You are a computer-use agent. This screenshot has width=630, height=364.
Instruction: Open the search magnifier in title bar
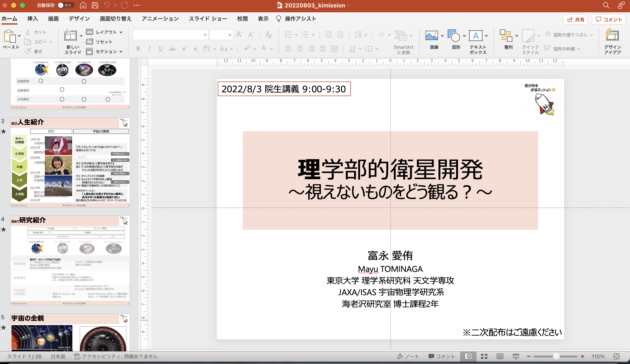pos(606,5)
